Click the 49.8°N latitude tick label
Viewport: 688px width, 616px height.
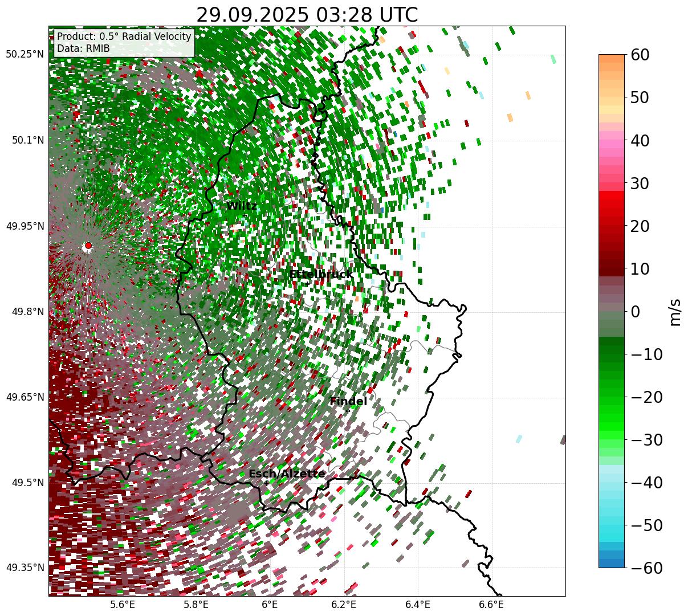(x=27, y=312)
